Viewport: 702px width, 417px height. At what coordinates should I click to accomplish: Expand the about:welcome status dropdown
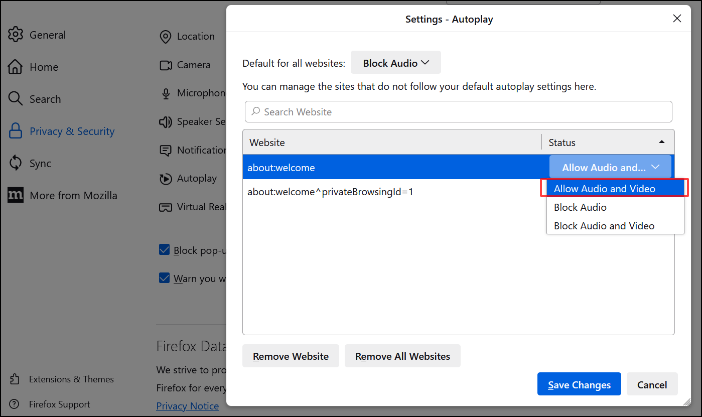610,168
